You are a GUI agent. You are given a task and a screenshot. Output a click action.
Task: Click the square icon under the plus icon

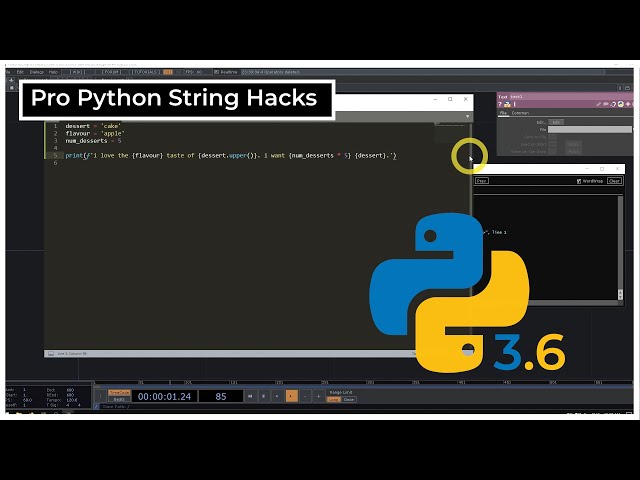click(x=11, y=87)
